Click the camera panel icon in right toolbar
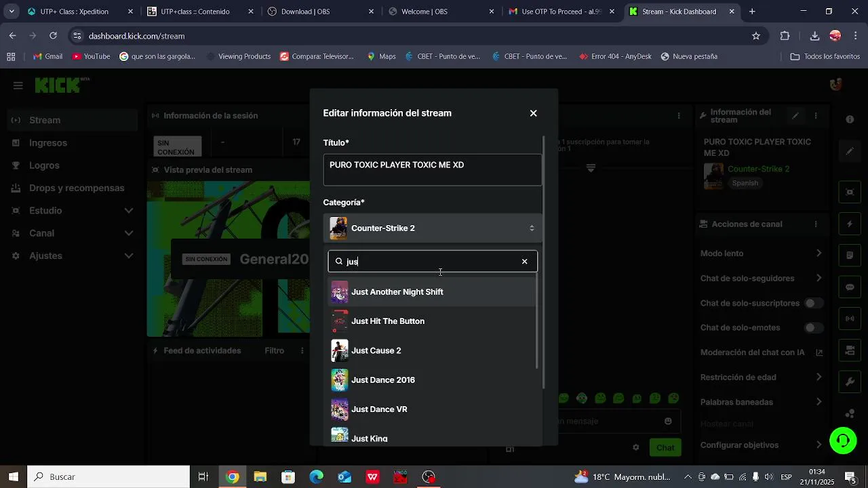This screenshot has width=868, height=488. 850,350
